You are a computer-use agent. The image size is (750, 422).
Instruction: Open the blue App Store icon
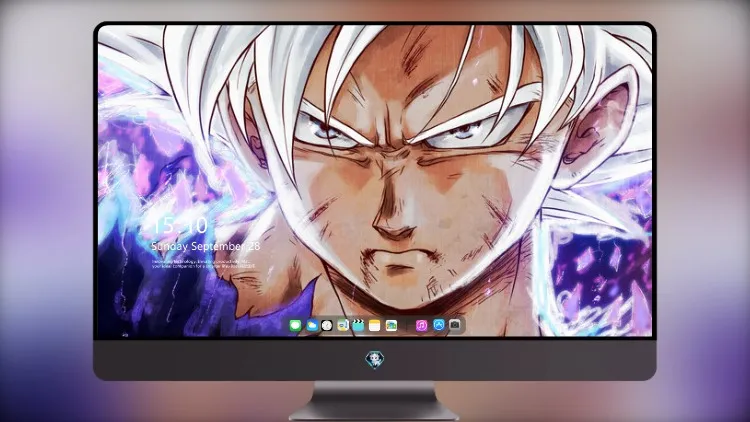point(439,325)
